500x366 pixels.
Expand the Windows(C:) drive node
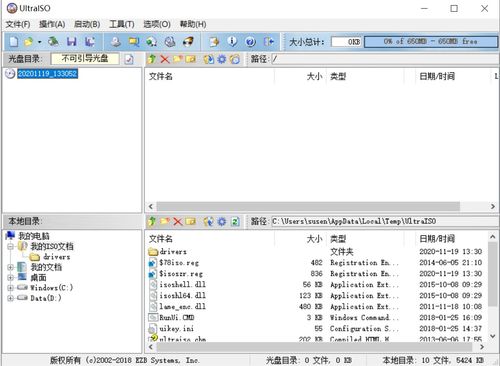pyautogui.click(x=10, y=288)
